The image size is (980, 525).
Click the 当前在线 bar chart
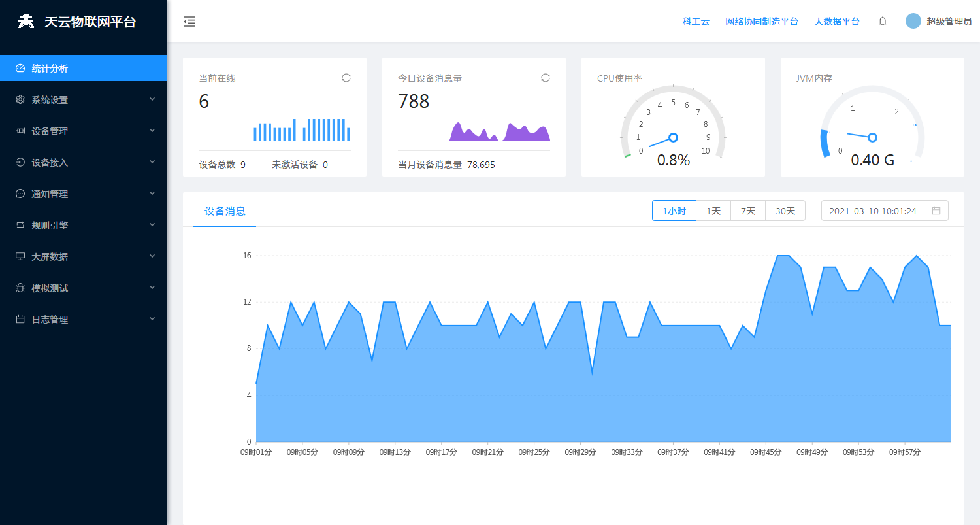pos(302,129)
